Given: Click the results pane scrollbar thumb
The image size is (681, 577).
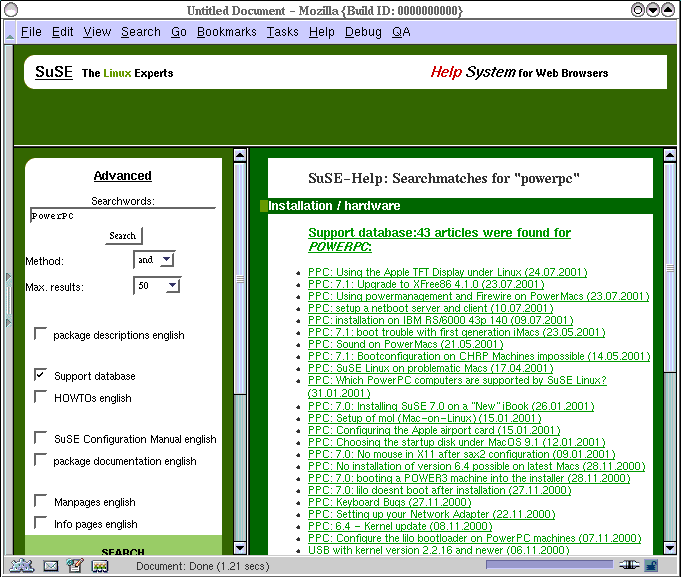Looking at the screenshot, I should (670, 267).
